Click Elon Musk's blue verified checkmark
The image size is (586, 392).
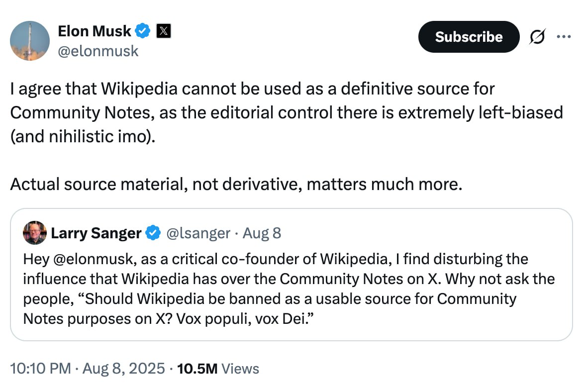pos(142,31)
